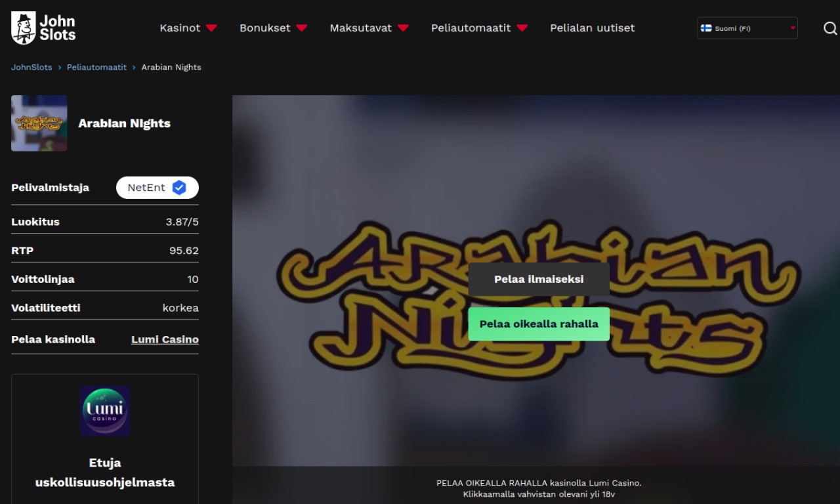
Task: Expand the Peliautomaatit menu
Action: 479,28
